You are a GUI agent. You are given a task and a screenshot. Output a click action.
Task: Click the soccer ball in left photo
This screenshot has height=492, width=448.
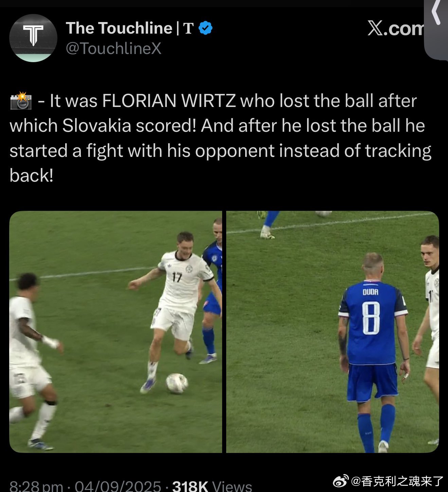point(177,383)
